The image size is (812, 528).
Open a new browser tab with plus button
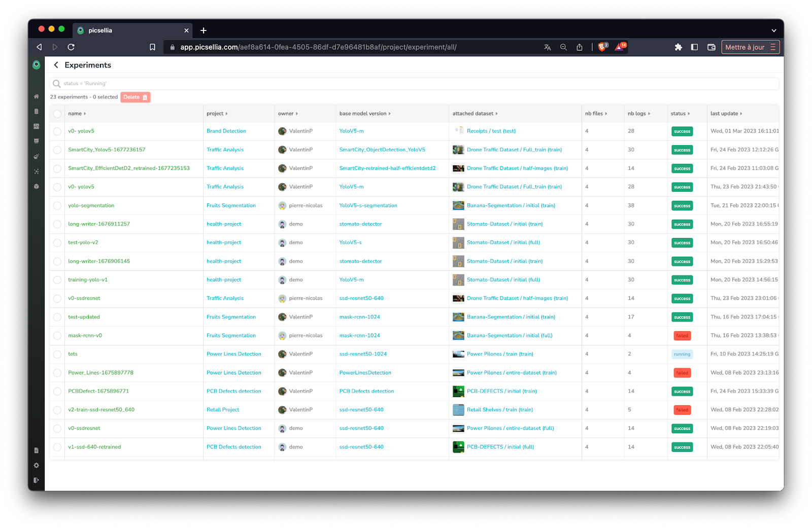[204, 30]
